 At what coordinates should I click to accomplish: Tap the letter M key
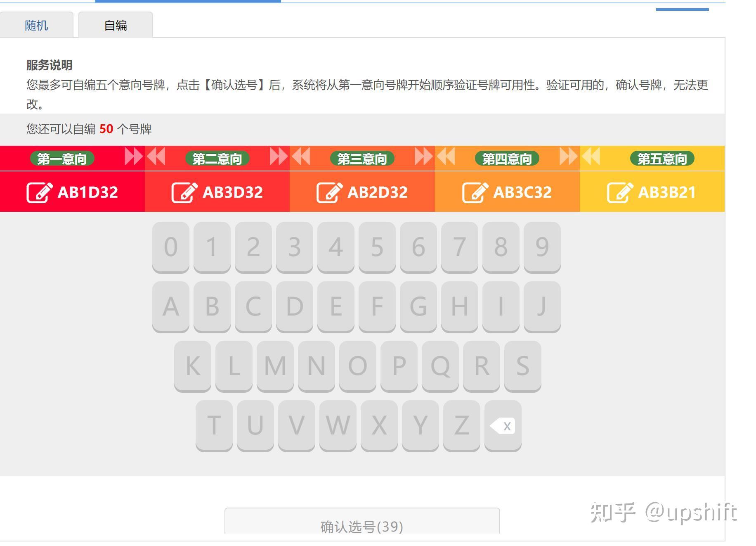(x=275, y=366)
